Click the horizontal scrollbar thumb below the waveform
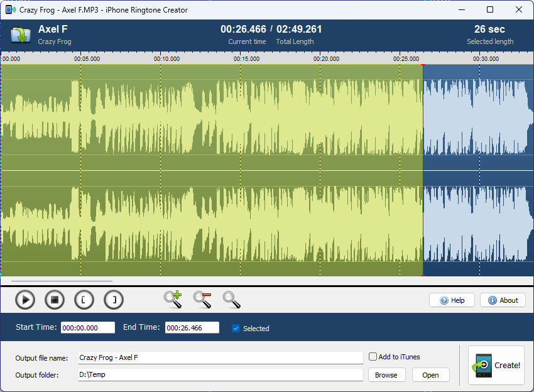The width and height of the screenshot is (534, 392). click(62, 281)
